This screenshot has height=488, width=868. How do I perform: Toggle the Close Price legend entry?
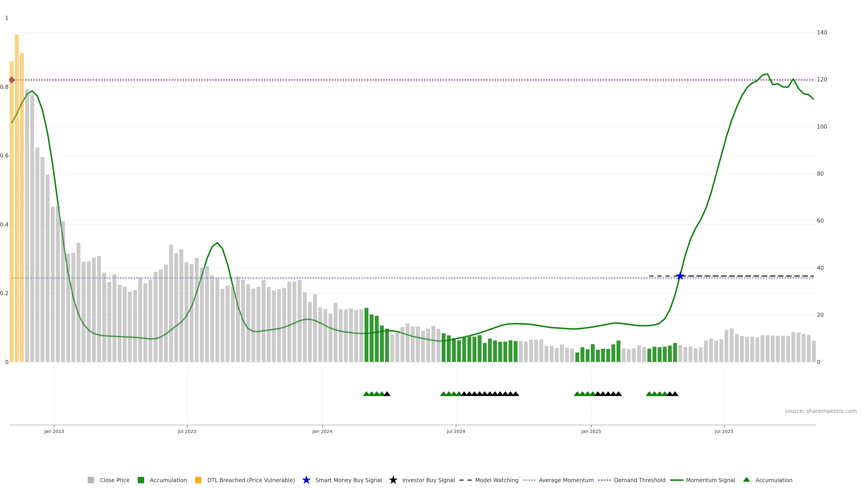114,480
